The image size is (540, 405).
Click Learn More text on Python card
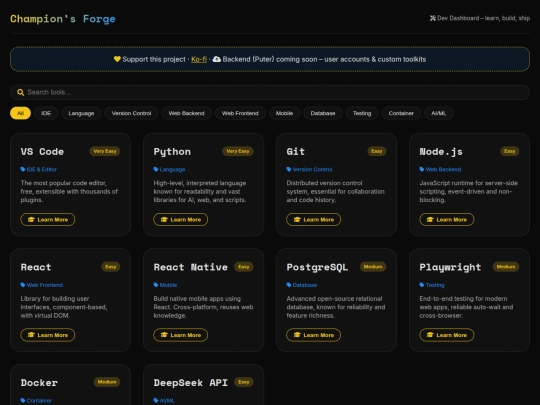click(186, 220)
